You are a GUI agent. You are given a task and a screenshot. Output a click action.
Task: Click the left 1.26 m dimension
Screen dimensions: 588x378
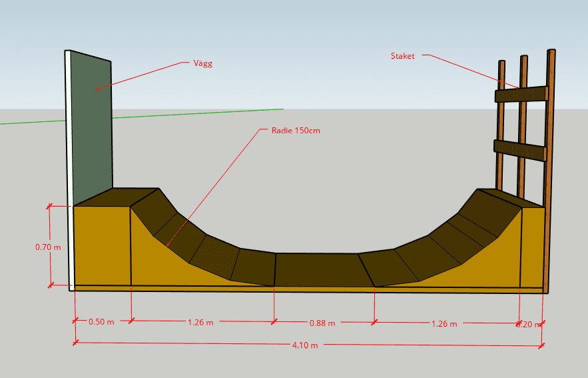pyautogui.click(x=200, y=323)
